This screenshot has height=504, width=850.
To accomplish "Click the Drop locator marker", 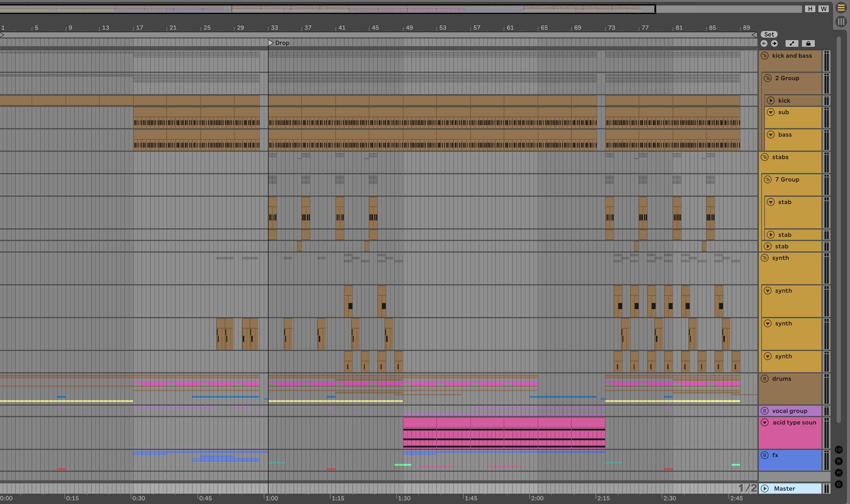I will (271, 43).
